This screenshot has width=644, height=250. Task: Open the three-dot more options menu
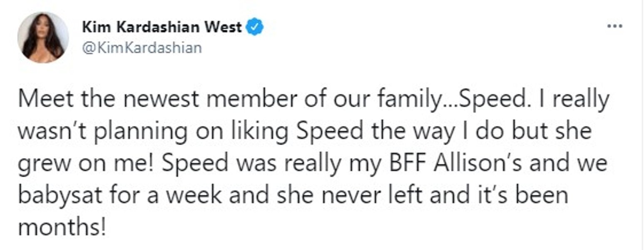[614, 26]
